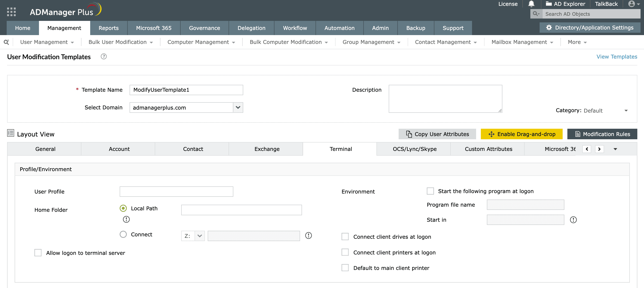Open the apps grid launcher icon
Image resolution: width=644 pixels, height=288 pixels.
11,12
